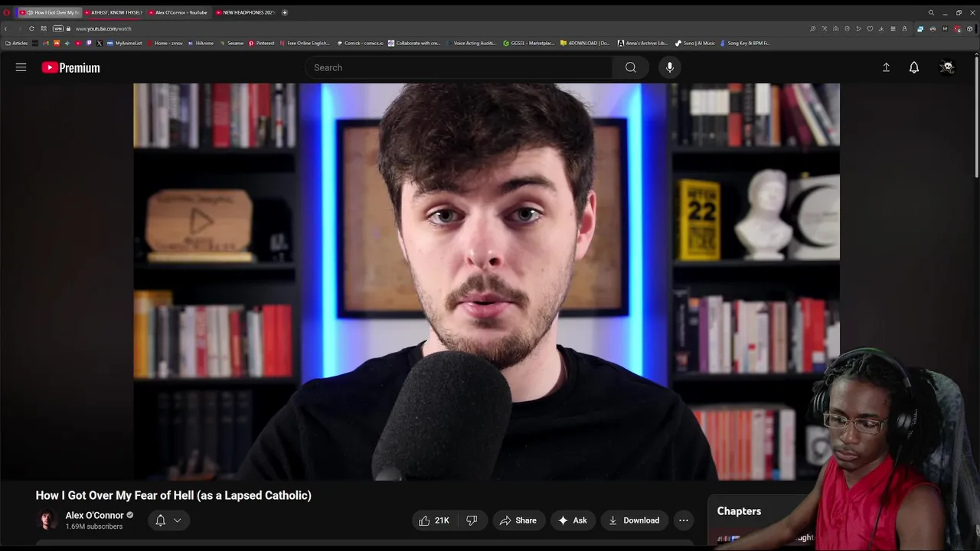Open the 4DOWNLOAD bookmark
This screenshot has width=980, height=551.
click(x=585, y=43)
